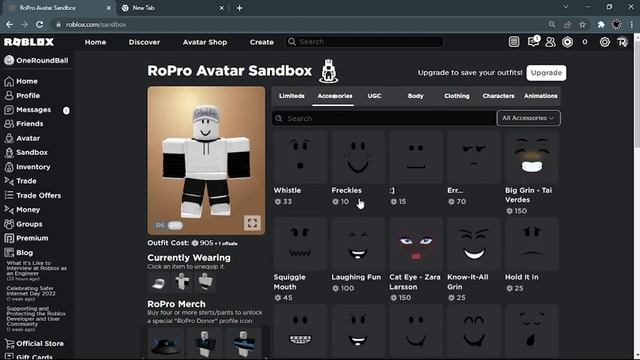Open the notifications feed icon in header

(x=514, y=42)
